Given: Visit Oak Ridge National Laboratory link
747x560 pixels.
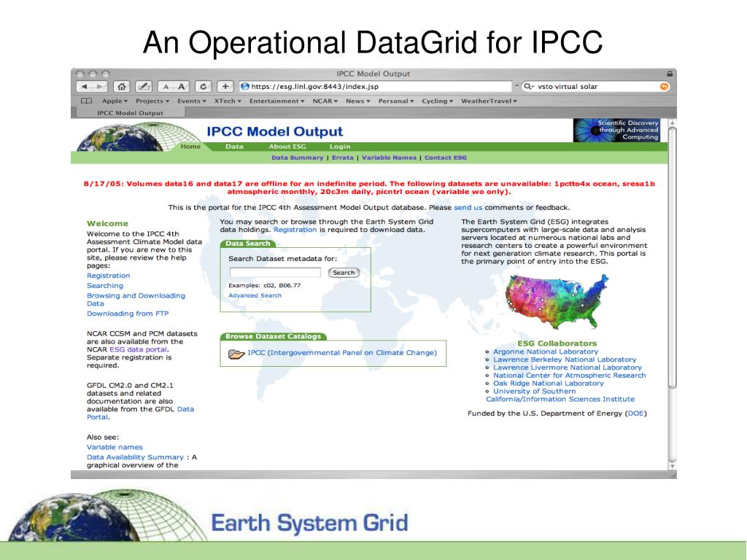Looking at the screenshot, I should (x=549, y=384).
